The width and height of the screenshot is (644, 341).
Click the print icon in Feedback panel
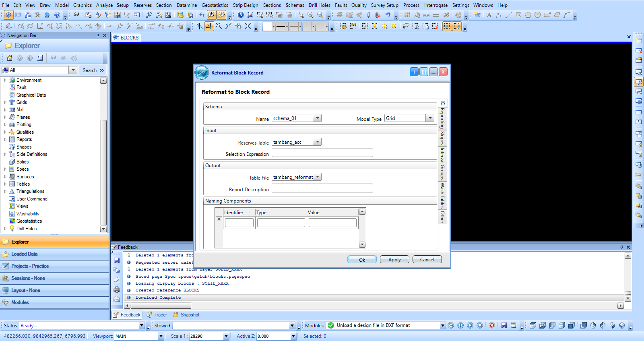[117, 289]
